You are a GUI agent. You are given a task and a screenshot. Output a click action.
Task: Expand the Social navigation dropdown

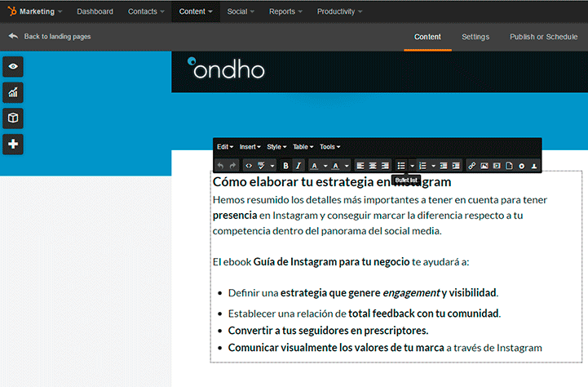tap(241, 11)
